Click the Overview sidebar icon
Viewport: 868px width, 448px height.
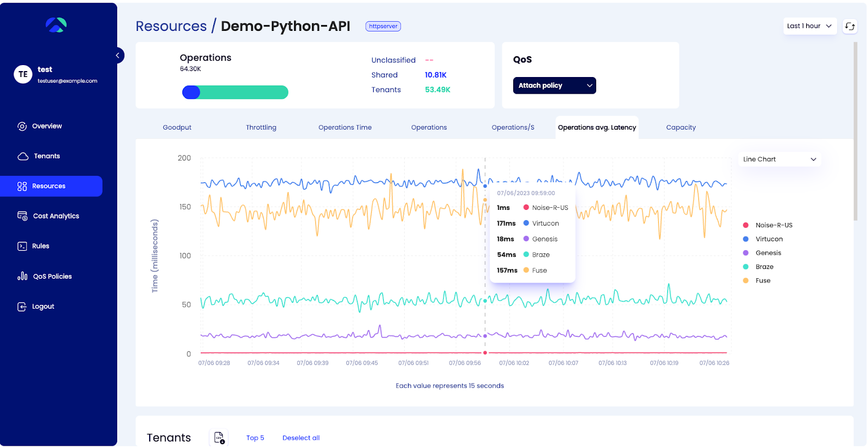22,126
